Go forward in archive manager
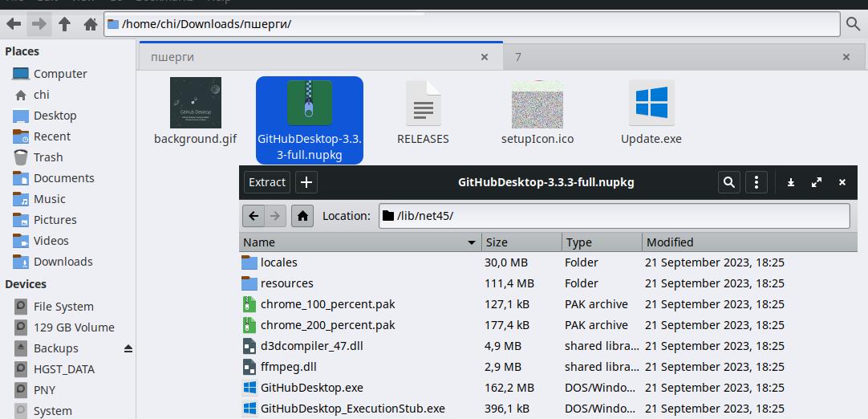 275,216
